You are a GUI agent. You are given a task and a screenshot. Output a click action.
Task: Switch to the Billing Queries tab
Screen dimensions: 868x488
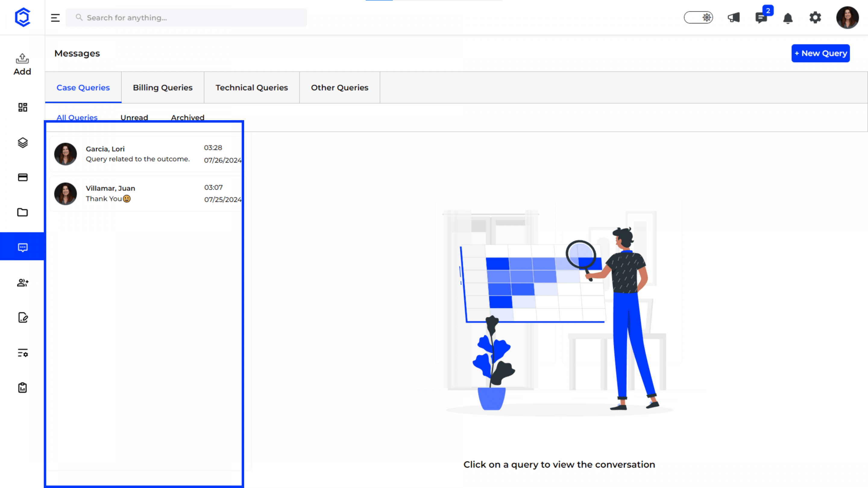click(163, 88)
